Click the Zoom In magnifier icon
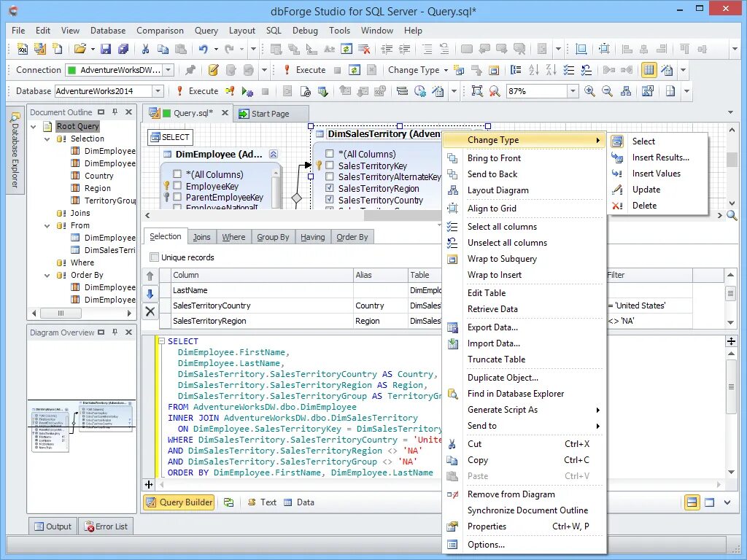This screenshot has width=747, height=560. click(x=589, y=91)
